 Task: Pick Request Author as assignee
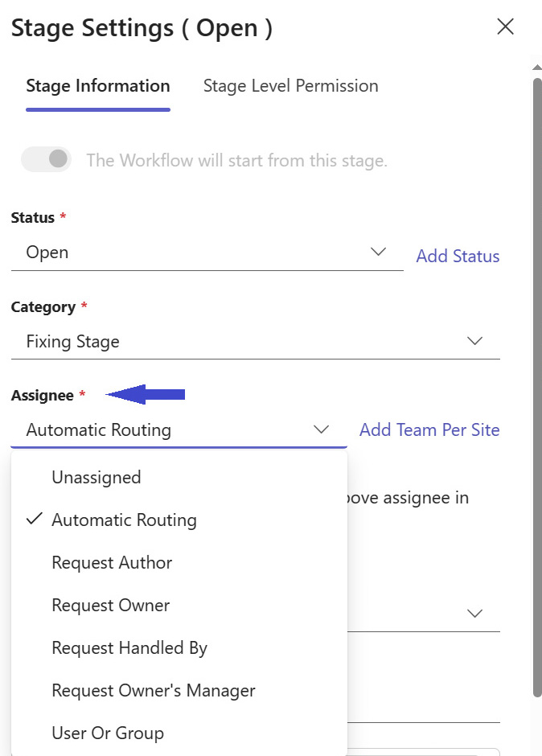[x=179, y=563]
